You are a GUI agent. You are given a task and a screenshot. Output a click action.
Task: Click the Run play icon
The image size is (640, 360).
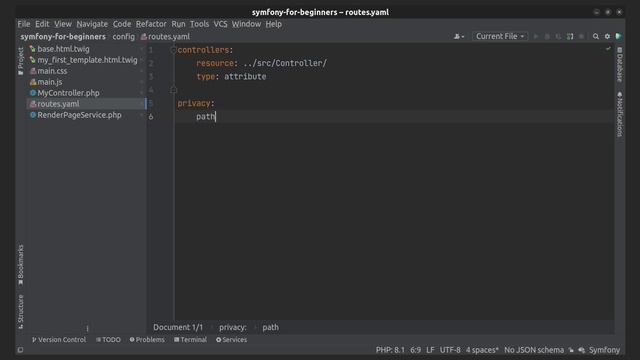[536, 36]
